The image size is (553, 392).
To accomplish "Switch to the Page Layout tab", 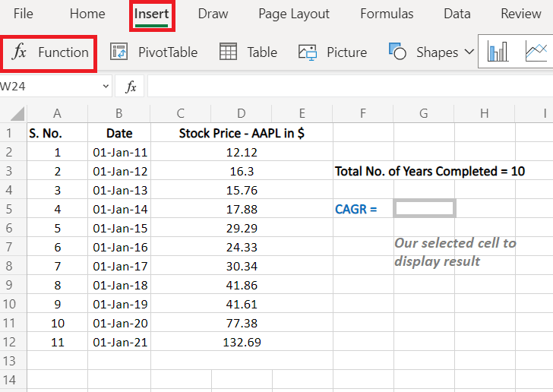I will [x=294, y=14].
